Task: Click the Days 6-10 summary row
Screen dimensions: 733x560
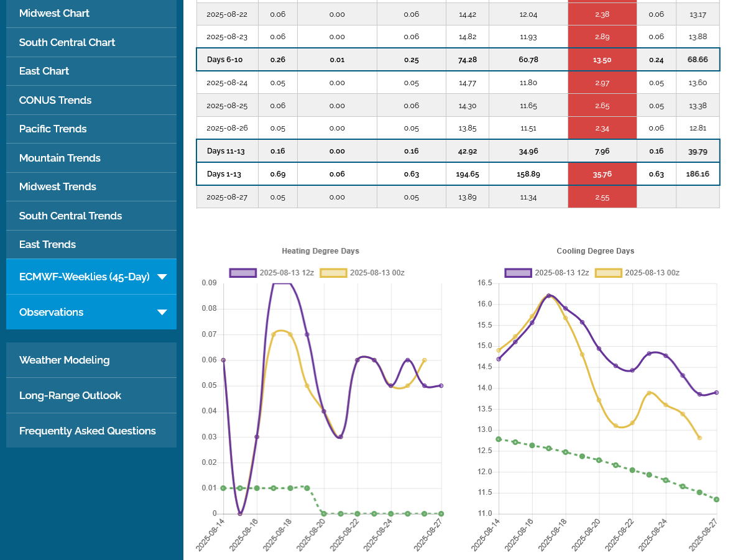Action: pyautogui.click(x=458, y=60)
